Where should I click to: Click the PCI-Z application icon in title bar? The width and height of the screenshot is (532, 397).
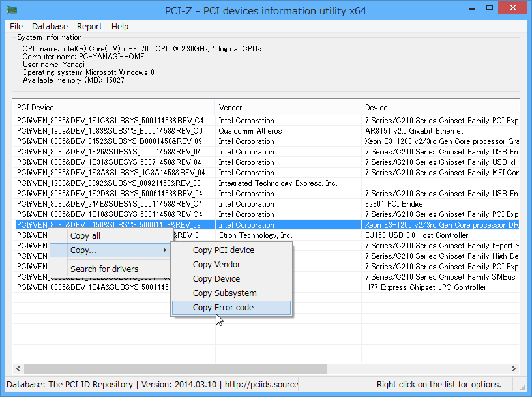pos(11,10)
